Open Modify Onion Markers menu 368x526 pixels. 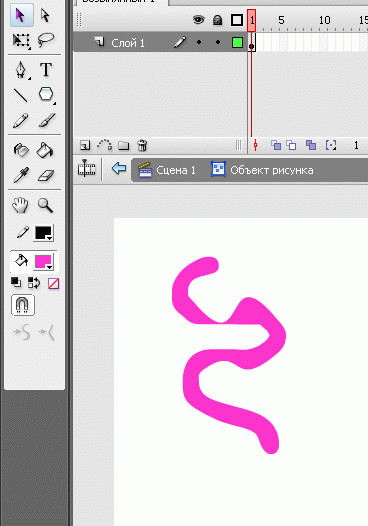point(331,145)
